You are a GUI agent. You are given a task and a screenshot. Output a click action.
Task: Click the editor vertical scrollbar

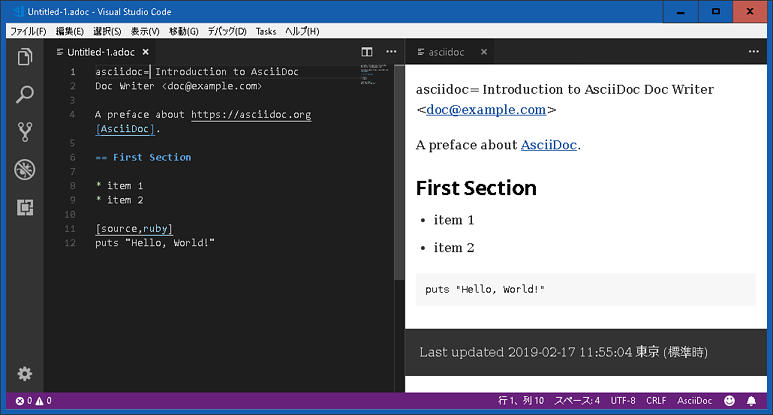pos(399,173)
